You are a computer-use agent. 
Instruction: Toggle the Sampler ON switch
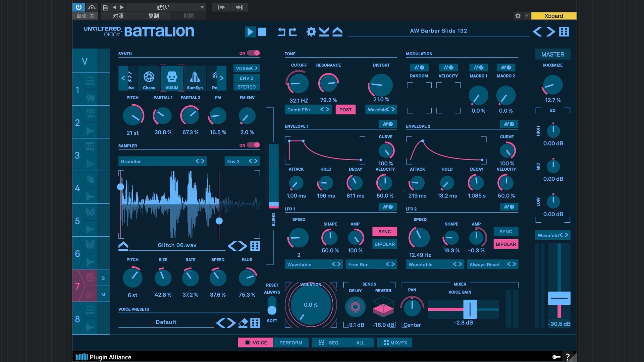(253, 145)
